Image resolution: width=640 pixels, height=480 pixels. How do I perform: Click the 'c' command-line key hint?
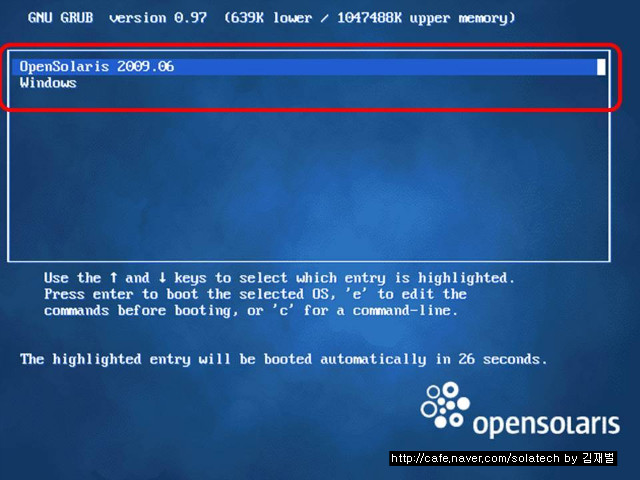click(283, 311)
